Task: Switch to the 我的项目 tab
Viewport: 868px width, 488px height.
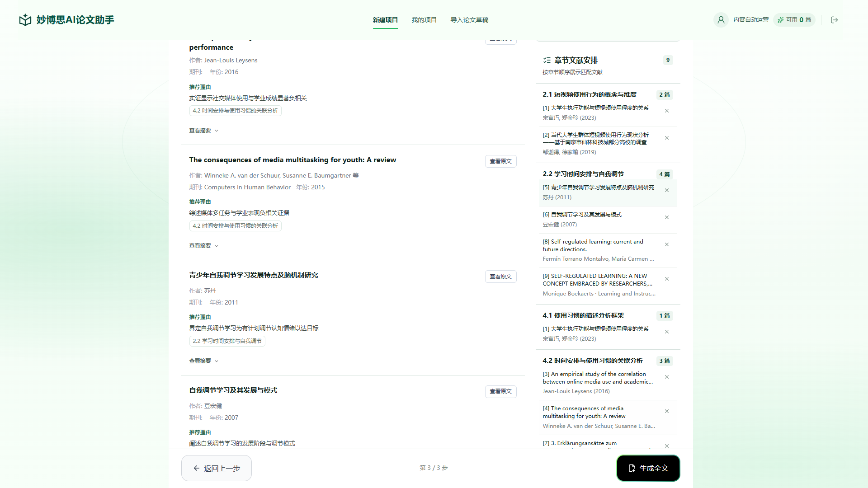Action: click(x=424, y=20)
